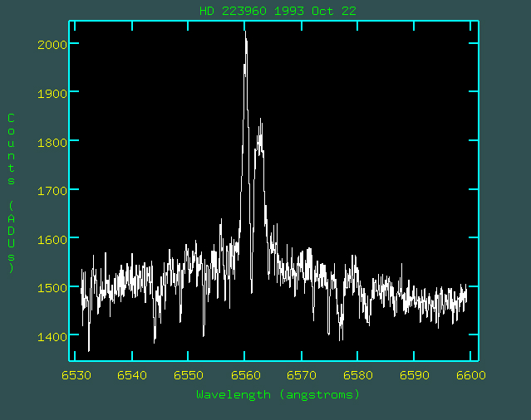Click the y-axis value 1700
This screenshot has height=420, width=531.
click(52, 191)
